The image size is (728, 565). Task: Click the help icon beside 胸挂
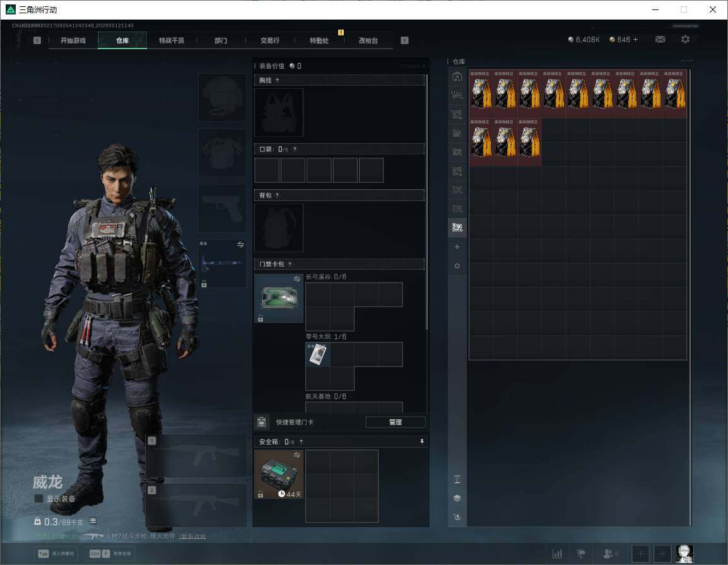pos(277,80)
